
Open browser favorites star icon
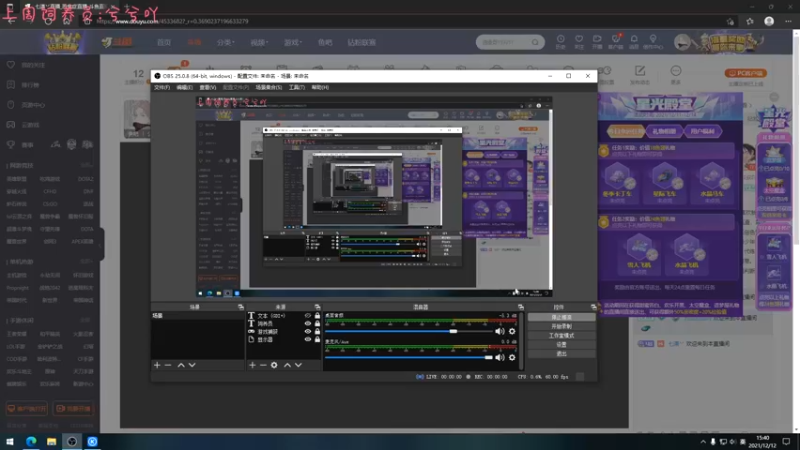(x=749, y=21)
